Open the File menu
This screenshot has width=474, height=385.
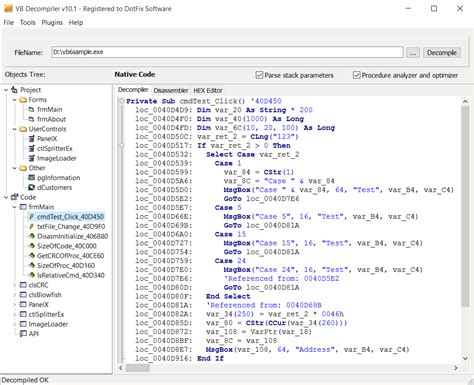tap(9, 23)
